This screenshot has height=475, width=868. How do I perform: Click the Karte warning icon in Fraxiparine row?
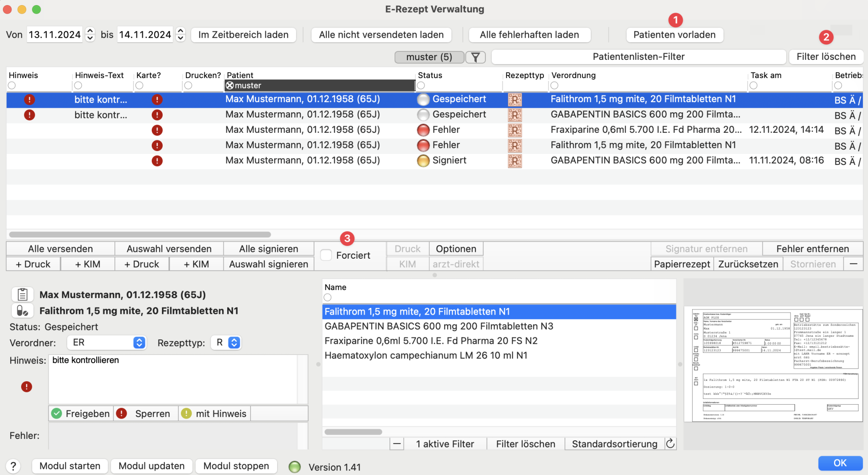157,130
